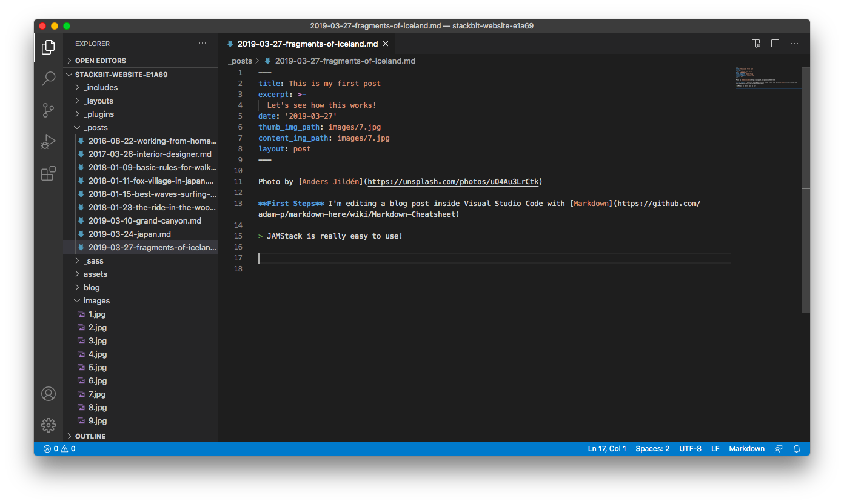Click the Spaces: 2 indentation setting
Image resolution: width=844 pixels, height=504 pixels.
pyautogui.click(x=652, y=449)
